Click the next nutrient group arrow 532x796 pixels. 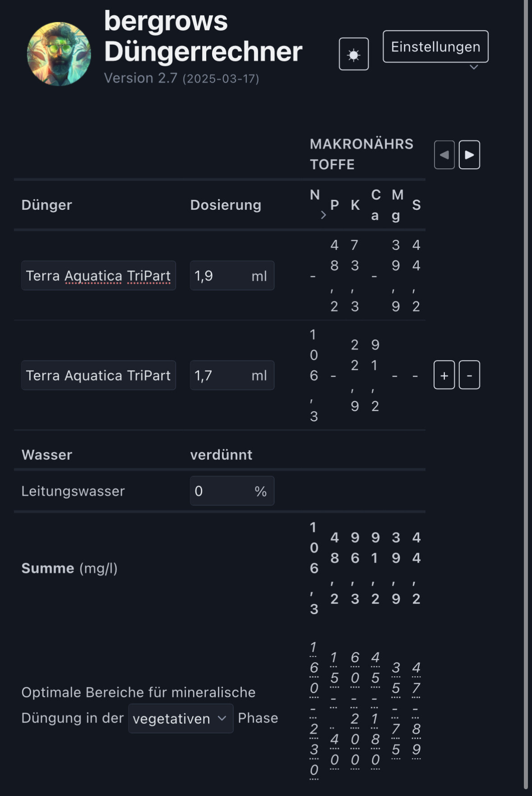click(x=469, y=155)
